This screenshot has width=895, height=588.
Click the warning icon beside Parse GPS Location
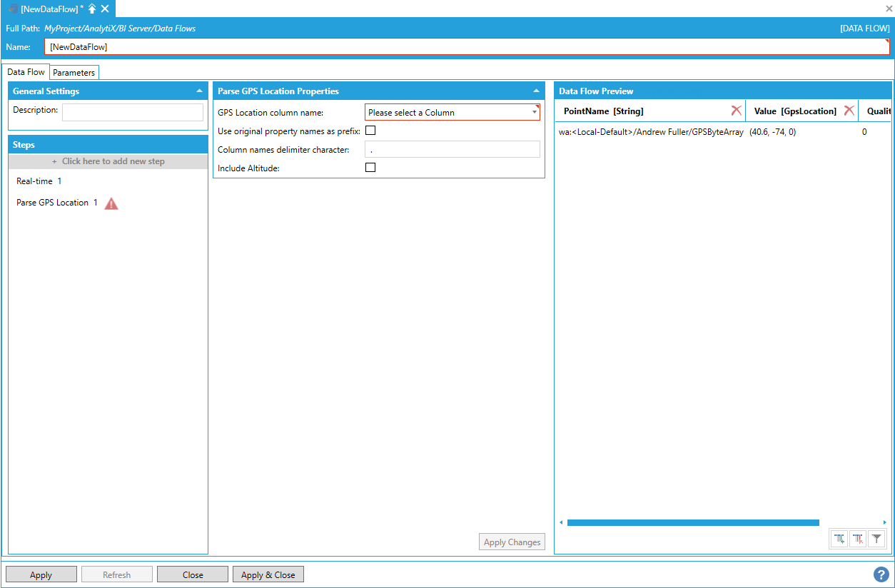point(111,203)
